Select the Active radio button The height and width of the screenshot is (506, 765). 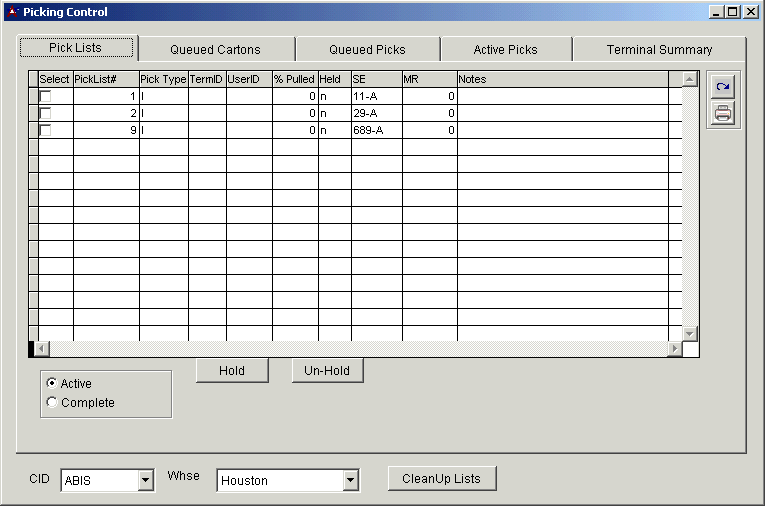(52, 384)
